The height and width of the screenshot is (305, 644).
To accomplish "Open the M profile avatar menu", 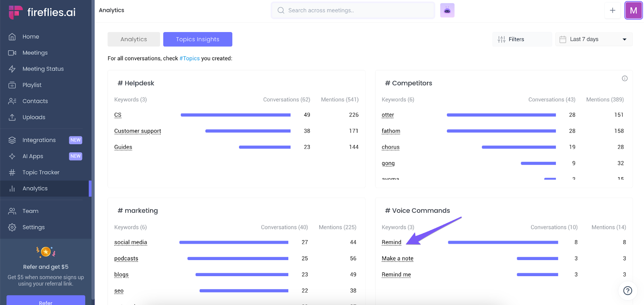I will 634,10.
